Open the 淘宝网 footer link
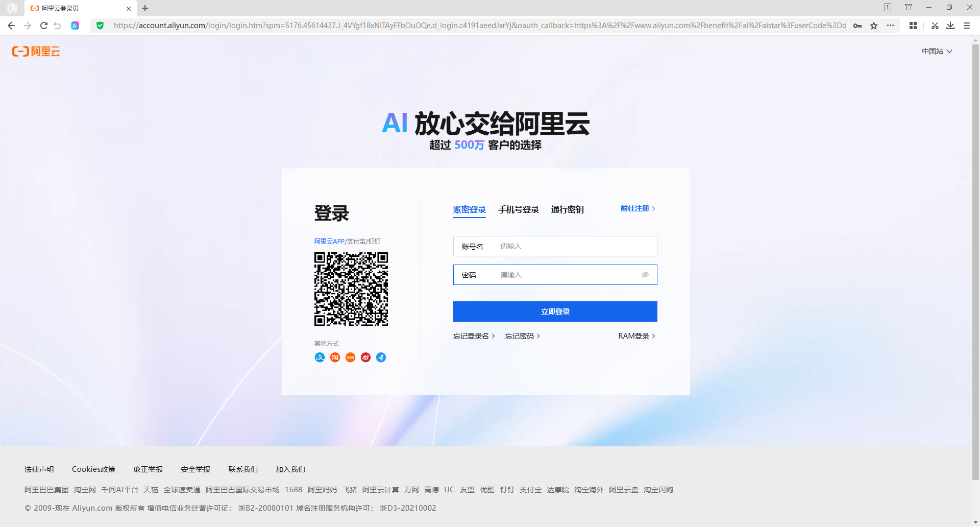The image size is (980, 527). [x=85, y=490]
